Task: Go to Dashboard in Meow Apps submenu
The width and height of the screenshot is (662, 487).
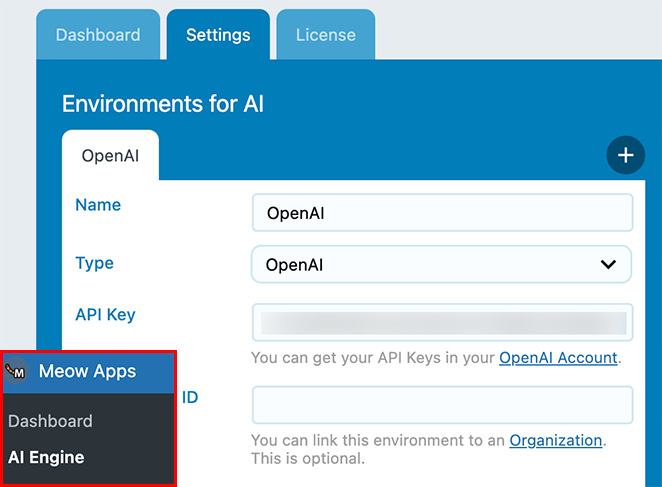Action: [50, 421]
